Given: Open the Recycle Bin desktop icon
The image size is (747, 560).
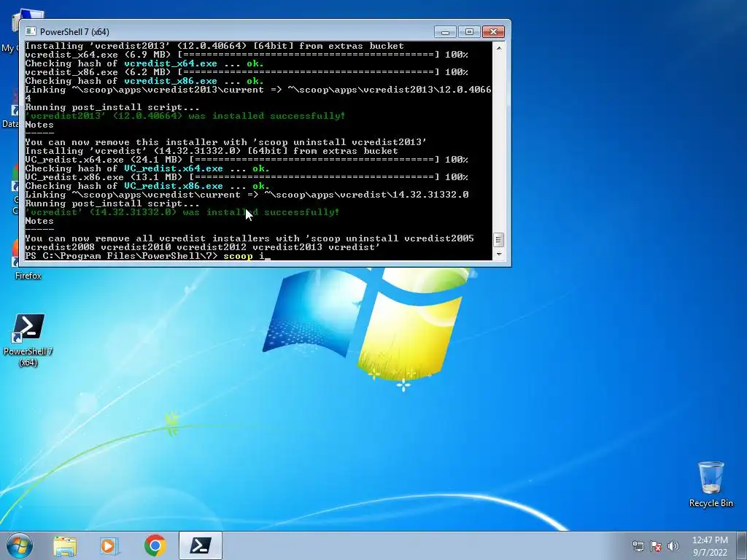Looking at the screenshot, I should (711, 484).
